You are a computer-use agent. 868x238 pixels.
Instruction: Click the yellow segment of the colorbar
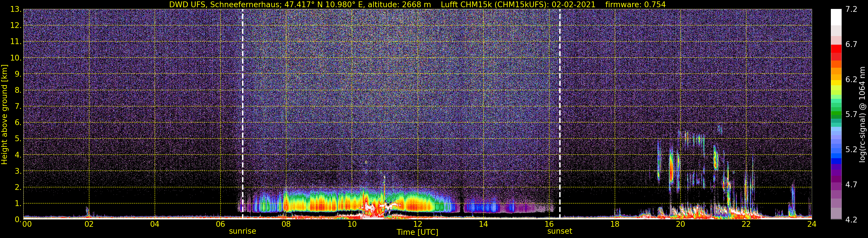[836, 83]
